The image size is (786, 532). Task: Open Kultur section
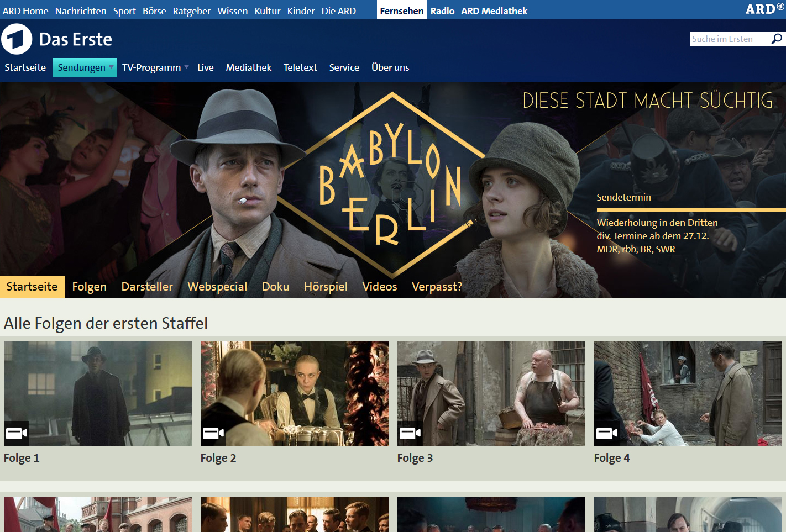point(268,11)
